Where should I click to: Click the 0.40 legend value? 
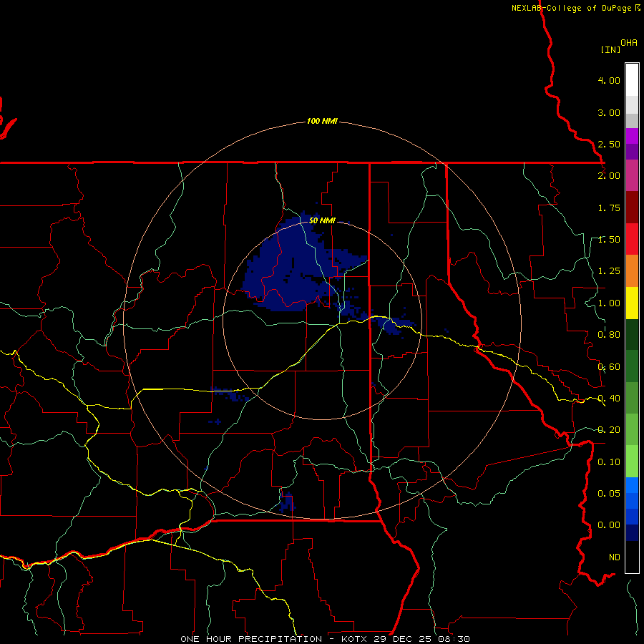609,399
